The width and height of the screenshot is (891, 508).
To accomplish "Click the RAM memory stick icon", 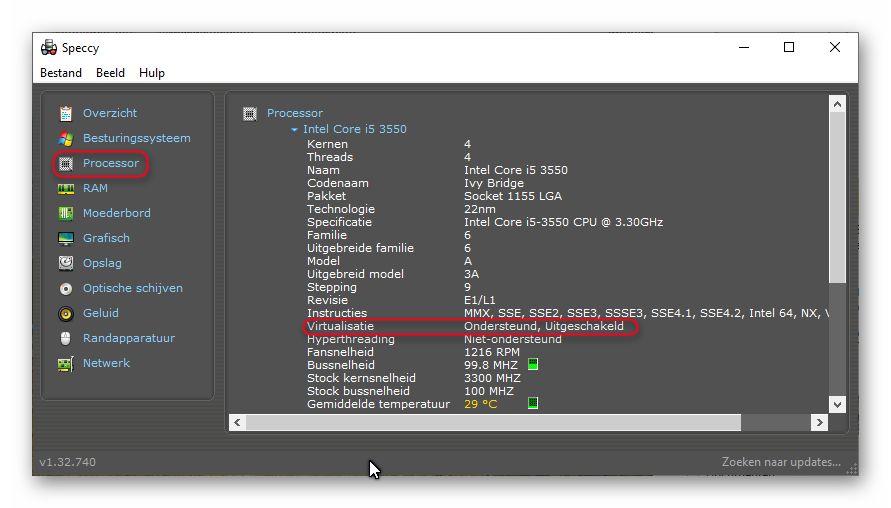I will tap(66, 189).
